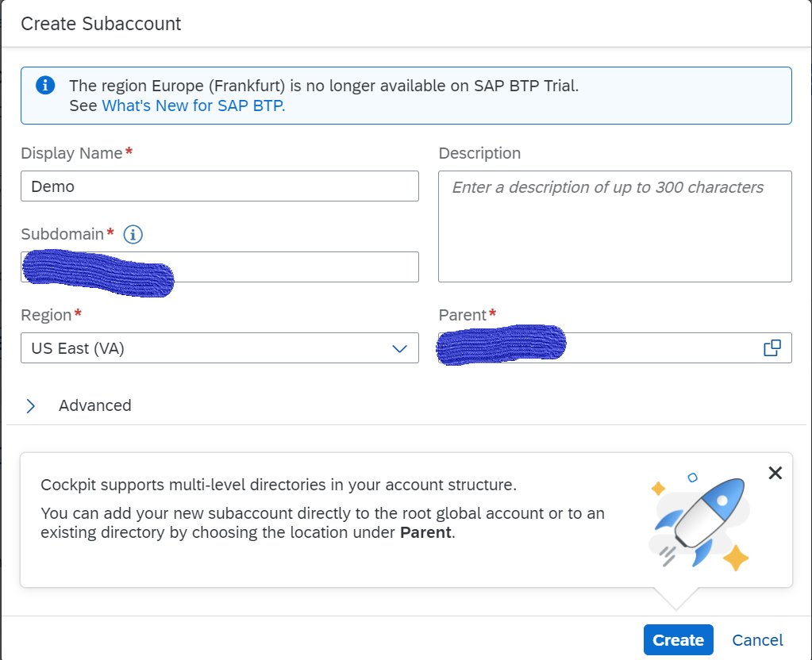The height and width of the screenshot is (660, 812).
Task: Close the multi-level directories tip popover
Action: coord(775,473)
